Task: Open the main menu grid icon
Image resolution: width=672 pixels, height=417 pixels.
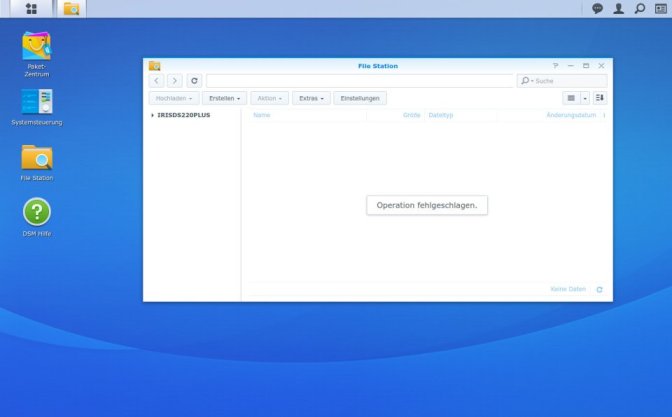Action: 31,9
